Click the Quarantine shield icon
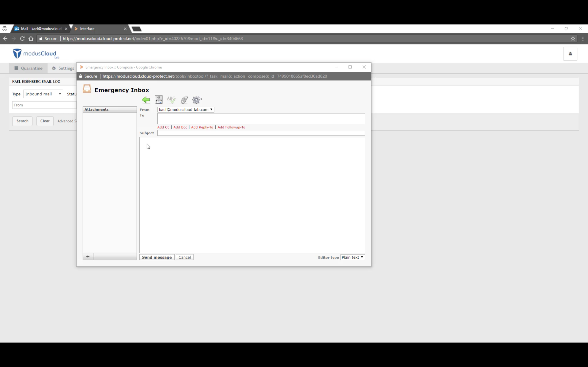The height and width of the screenshot is (367, 588). pyautogui.click(x=16, y=68)
